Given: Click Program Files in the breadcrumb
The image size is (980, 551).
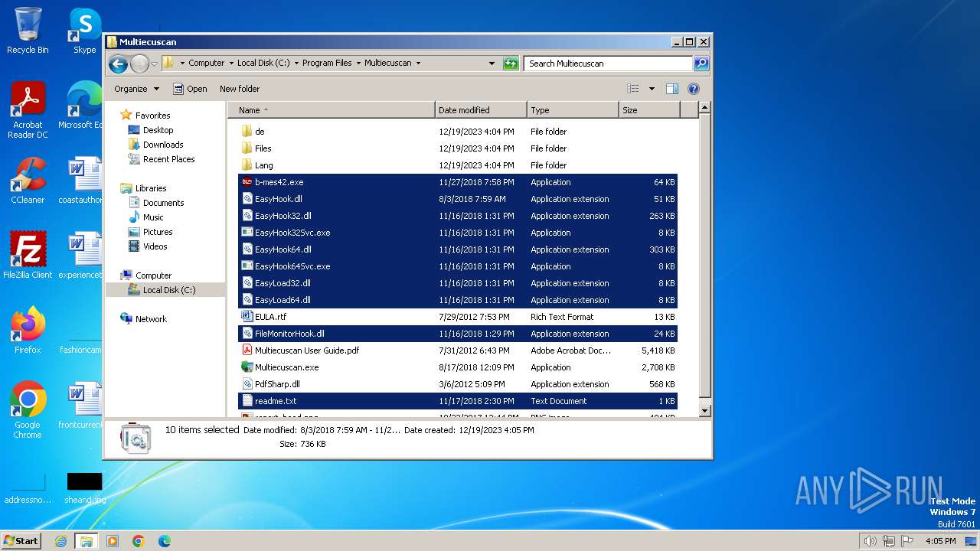Looking at the screenshot, I should click(x=327, y=64).
